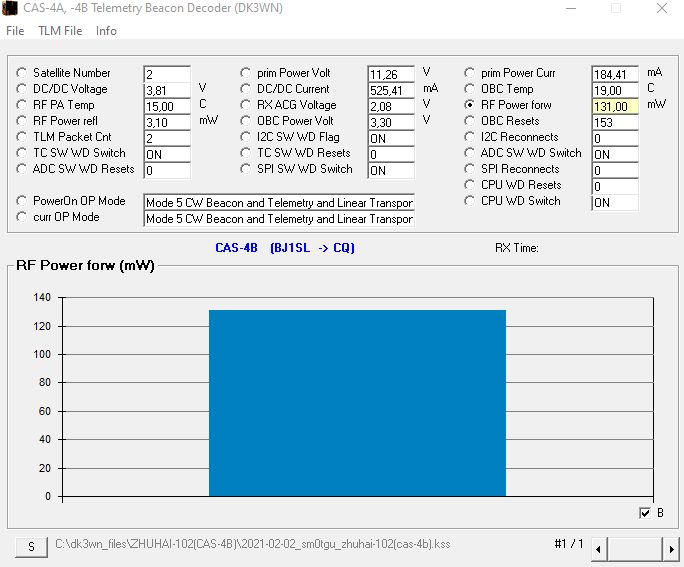This screenshot has width=684, height=567.
Task: Select I2C SW WD Flag radio button
Action: click(246, 137)
